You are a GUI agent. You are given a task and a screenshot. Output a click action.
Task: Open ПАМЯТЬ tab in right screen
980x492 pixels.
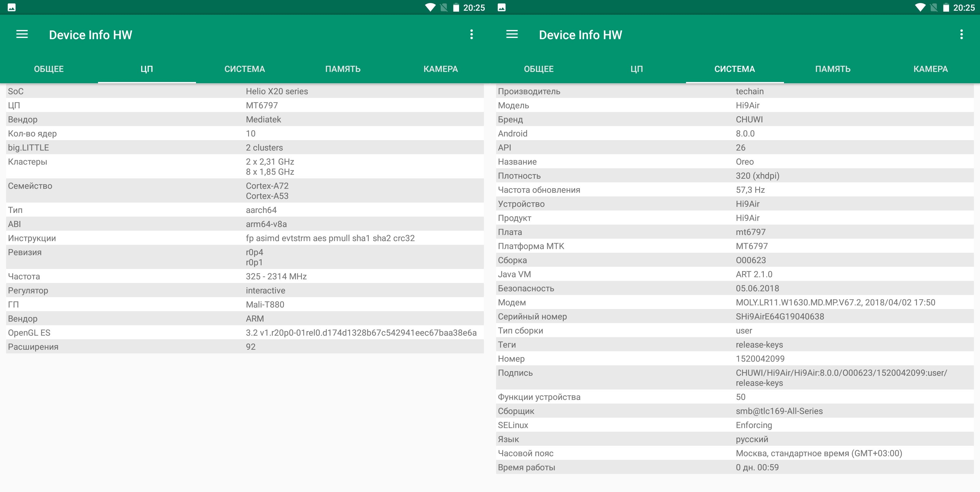coord(833,69)
